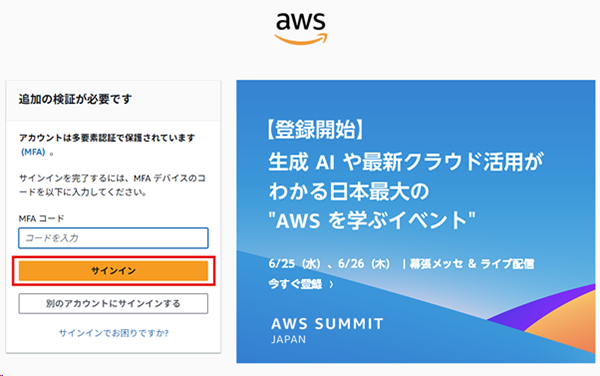
Task: Follow the 今すぐ登録 link in banner
Action: click(295, 284)
